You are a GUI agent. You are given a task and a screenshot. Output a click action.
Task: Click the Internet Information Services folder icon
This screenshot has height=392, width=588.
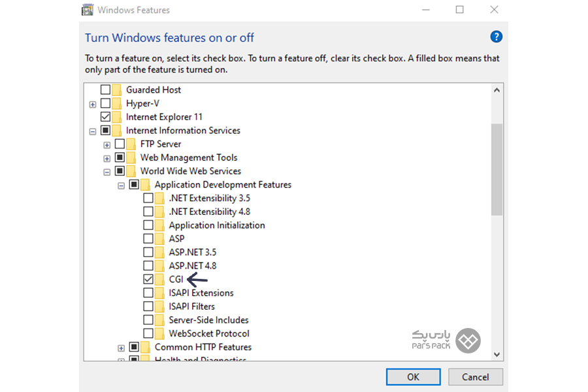coord(117,131)
